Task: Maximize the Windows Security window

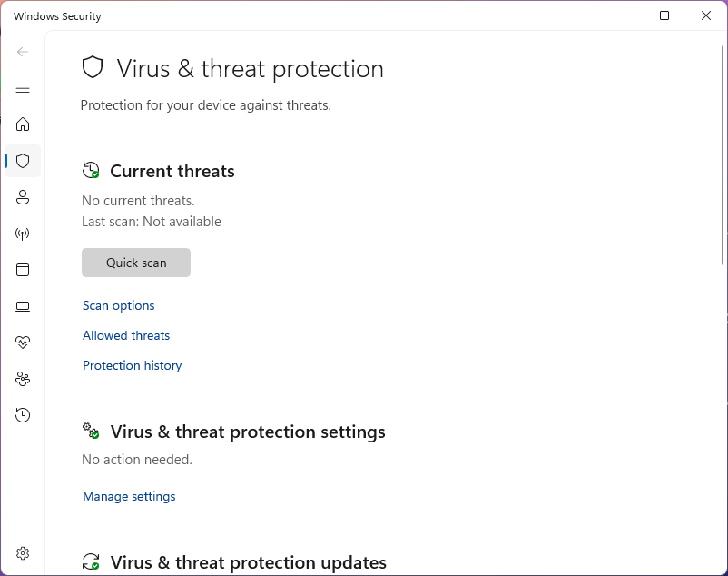Action: [664, 15]
